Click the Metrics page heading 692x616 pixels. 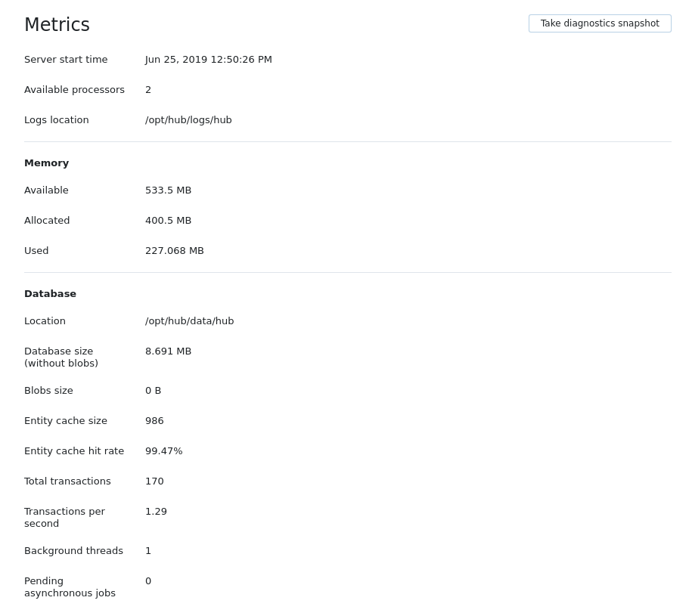coord(57,24)
